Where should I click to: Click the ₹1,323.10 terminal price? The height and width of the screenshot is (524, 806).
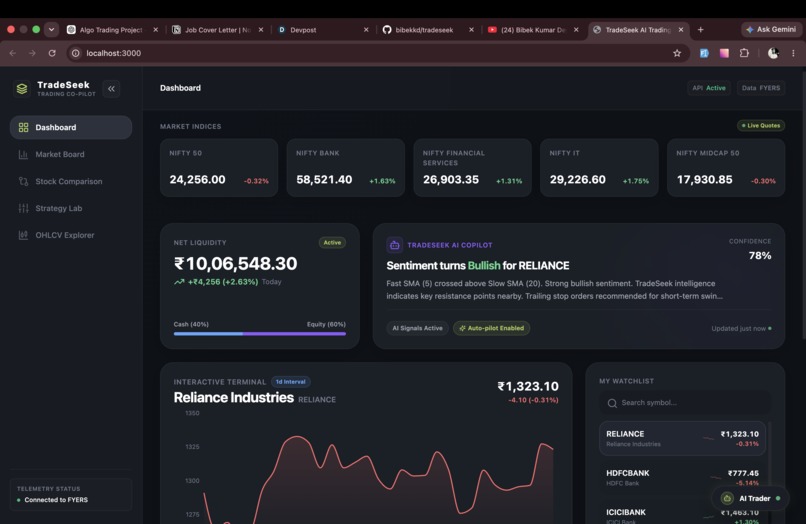click(528, 386)
